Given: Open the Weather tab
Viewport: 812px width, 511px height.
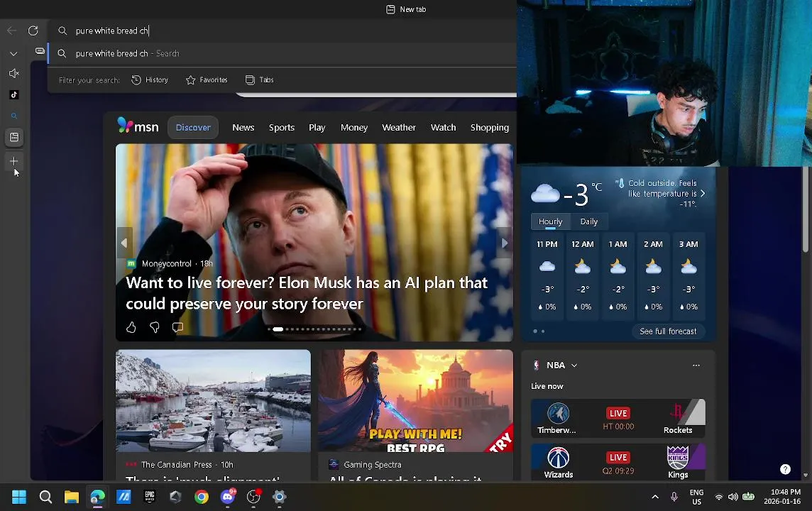Looking at the screenshot, I should [399, 127].
